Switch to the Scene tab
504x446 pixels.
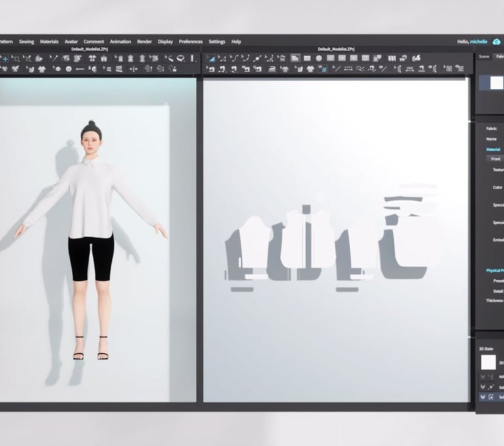tap(484, 56)
